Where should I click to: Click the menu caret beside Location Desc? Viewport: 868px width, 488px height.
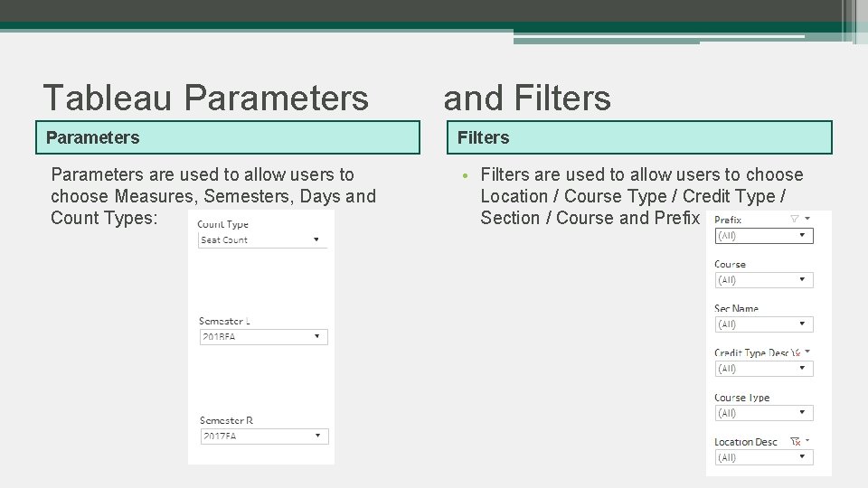[807, 440]
